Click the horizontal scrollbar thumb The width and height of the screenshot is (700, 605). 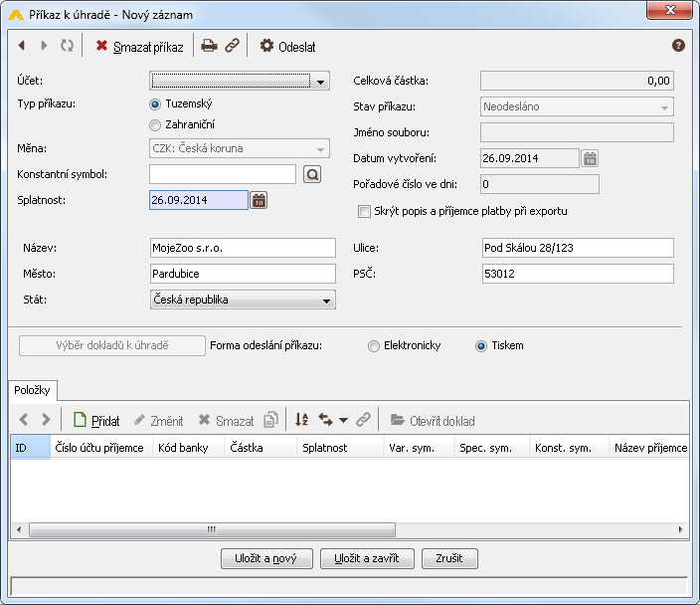[x=212, y=530]
